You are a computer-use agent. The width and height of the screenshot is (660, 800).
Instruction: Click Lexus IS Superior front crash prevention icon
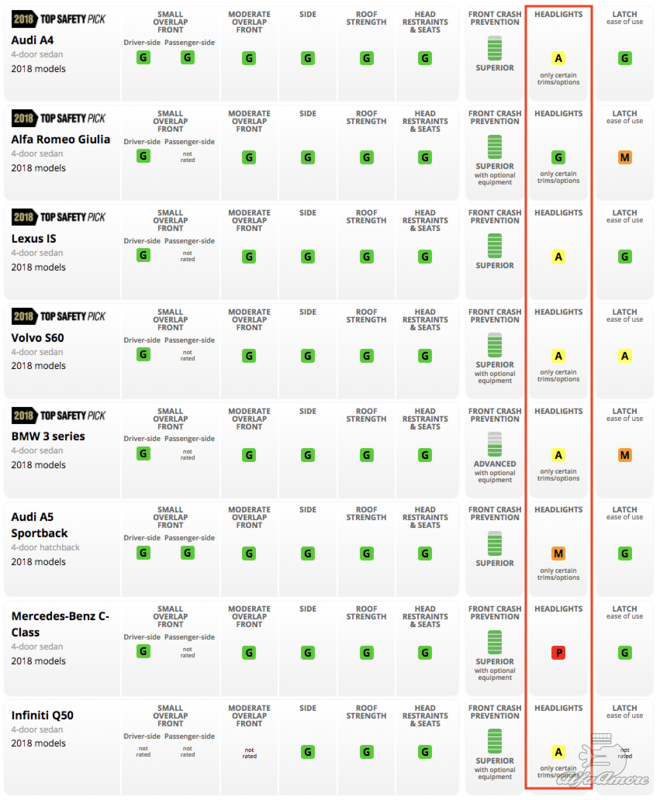[x=495, y=245]
